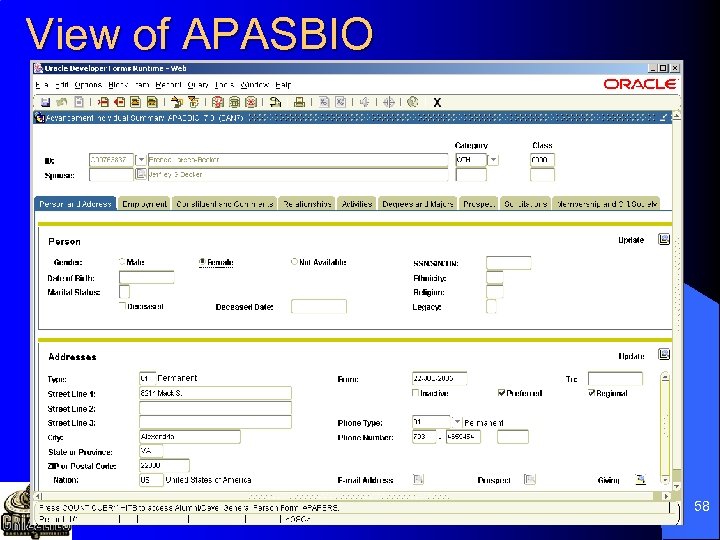Click the black X exit icon in toolbar
The width and height of the screenshot is (720, 540).
coord(437,102)
